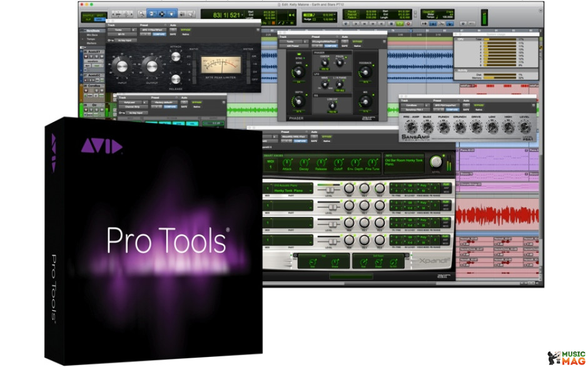This screenshot has width=588, height=367.
Task: Click the Phaser Feedback knob
Action: point(365,72)
